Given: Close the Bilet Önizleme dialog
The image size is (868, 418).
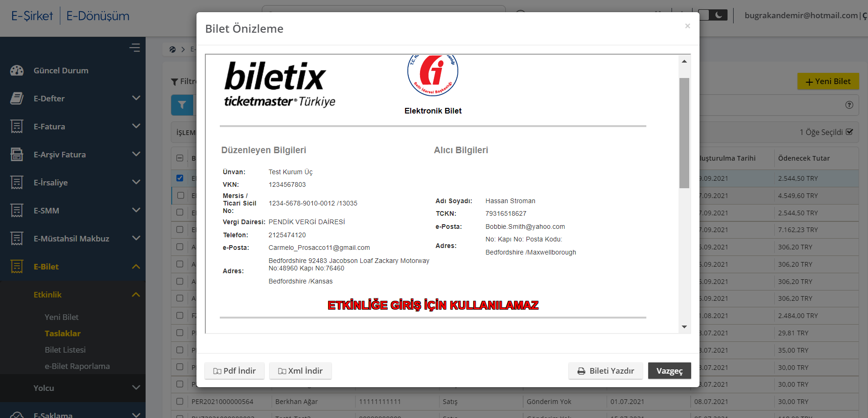Looking at the screenshot, I should click(x=687, y=26).
